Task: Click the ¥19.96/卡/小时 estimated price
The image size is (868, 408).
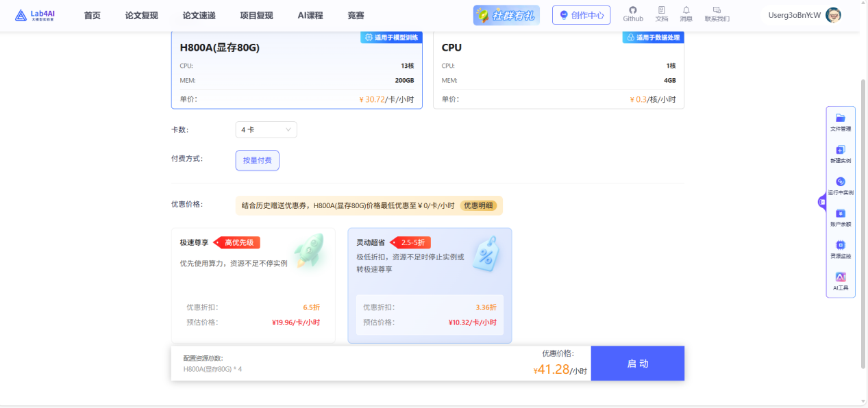Action: coord(296,322)
